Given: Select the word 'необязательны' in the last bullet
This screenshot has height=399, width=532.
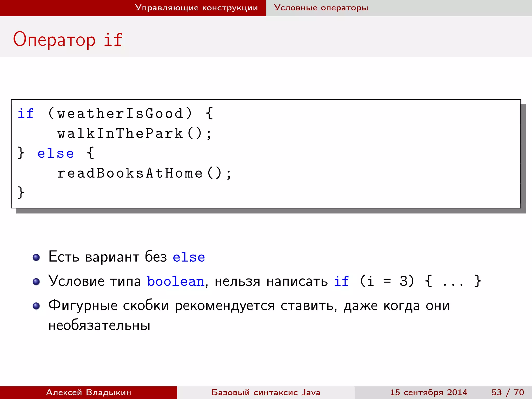Looking at the screenshot, I should (99, 325).
